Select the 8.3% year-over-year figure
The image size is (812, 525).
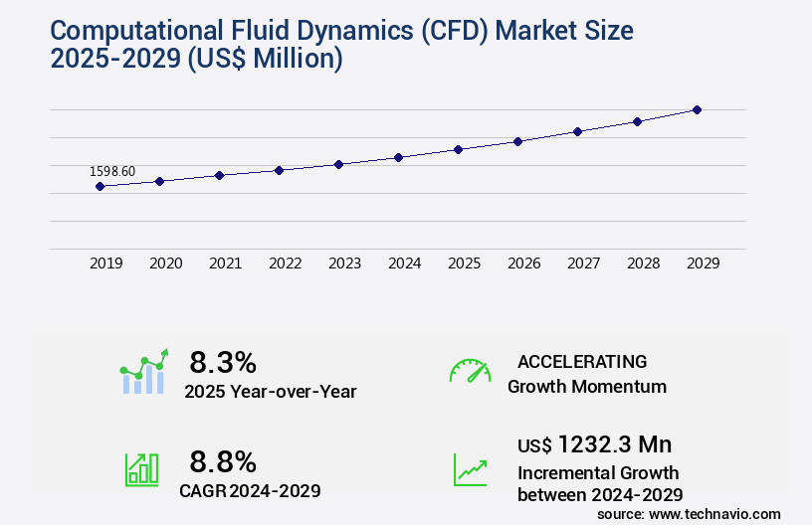[223, 361]
